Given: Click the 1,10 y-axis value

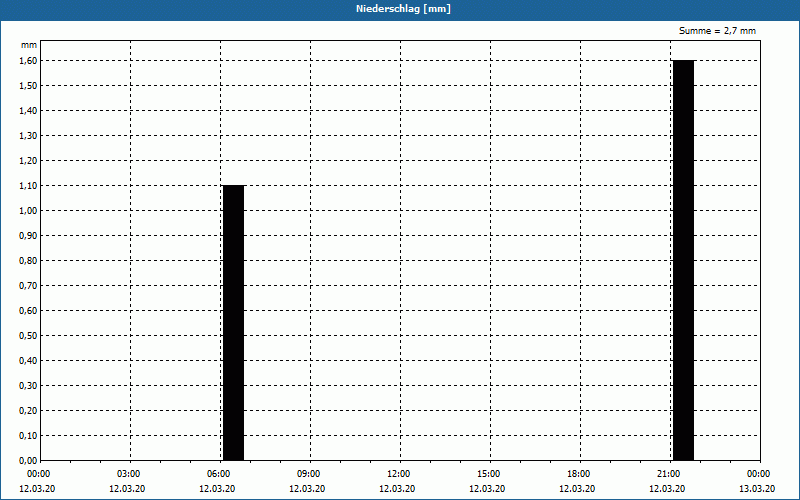Looking at the screenshot, I should [x=28, y=185].
